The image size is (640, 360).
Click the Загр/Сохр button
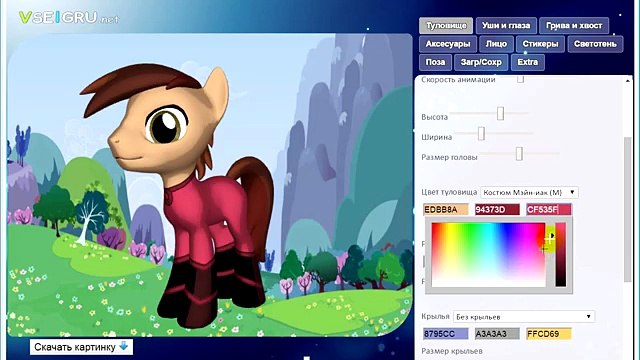[x=481, y=62]
